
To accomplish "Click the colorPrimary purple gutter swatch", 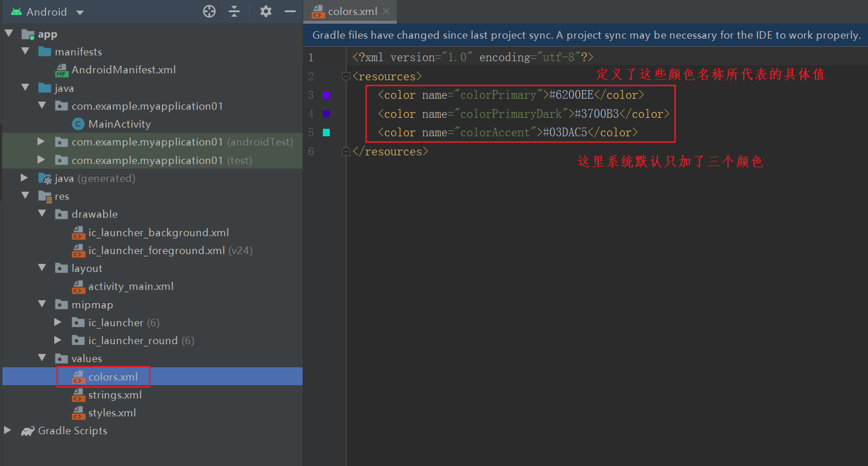I will pyautogui.click(x=326, y=95).
